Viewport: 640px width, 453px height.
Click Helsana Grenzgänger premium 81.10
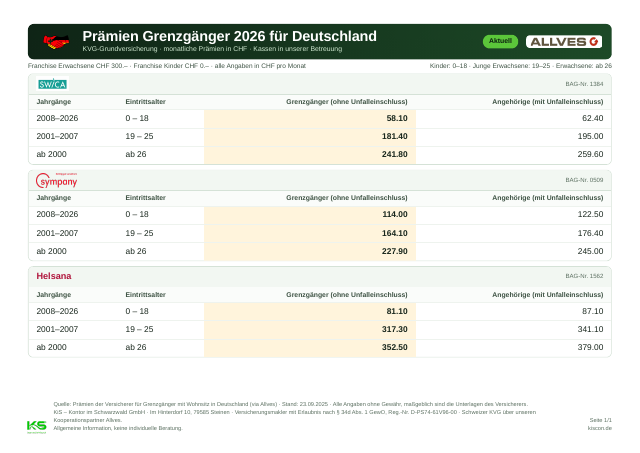click(x=397, y=311)
